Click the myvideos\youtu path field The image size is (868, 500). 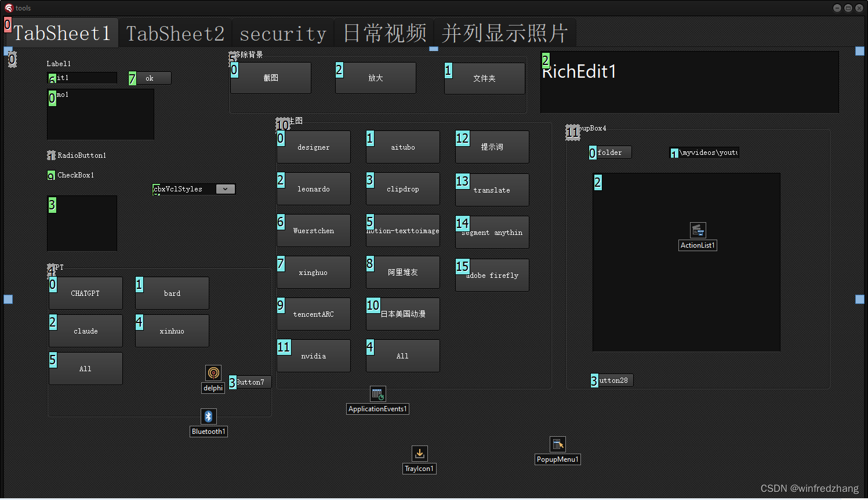tap(704, 153)
